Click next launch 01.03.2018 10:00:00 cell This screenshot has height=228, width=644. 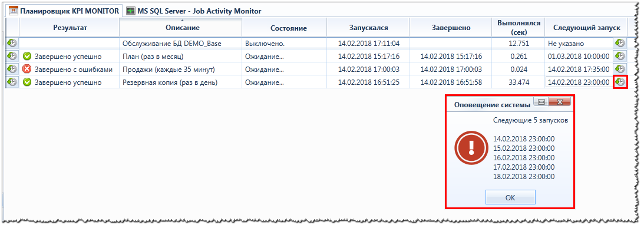pos(579,57)
